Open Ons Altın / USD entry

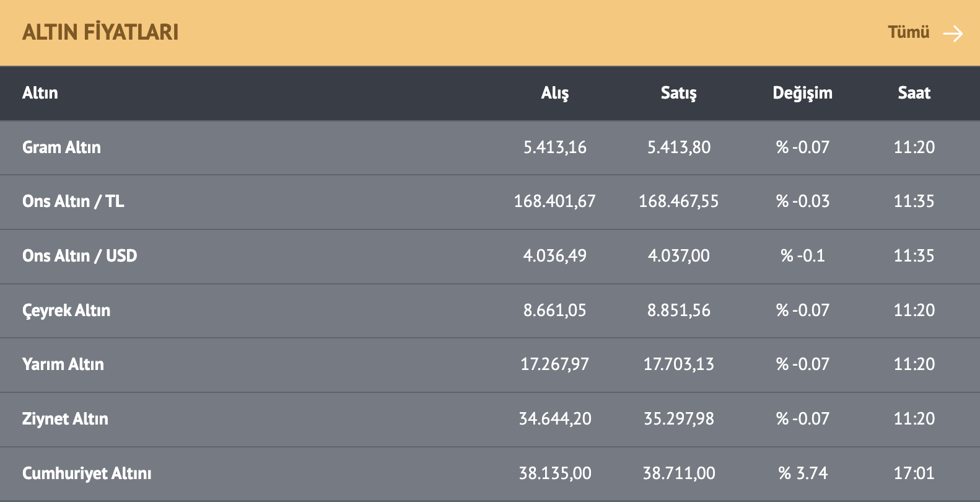pyautogui.click(x=79, y=256)
